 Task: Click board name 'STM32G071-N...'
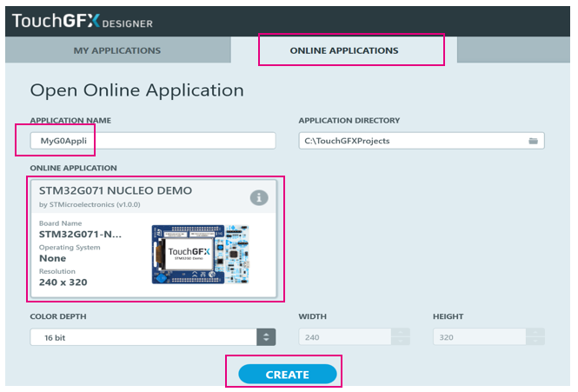(80, 235)
